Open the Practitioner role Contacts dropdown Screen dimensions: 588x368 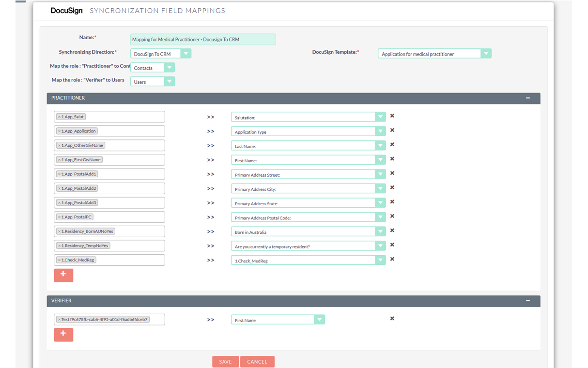153,68
